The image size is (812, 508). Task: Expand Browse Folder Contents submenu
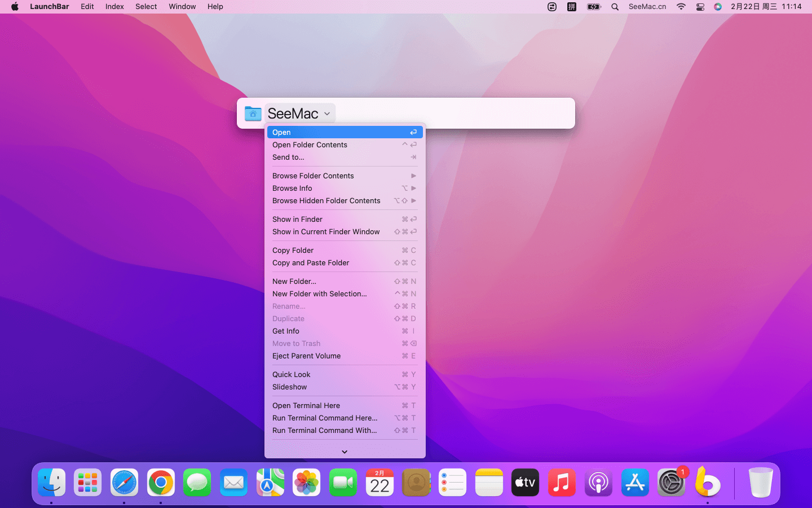click(413, 176)
